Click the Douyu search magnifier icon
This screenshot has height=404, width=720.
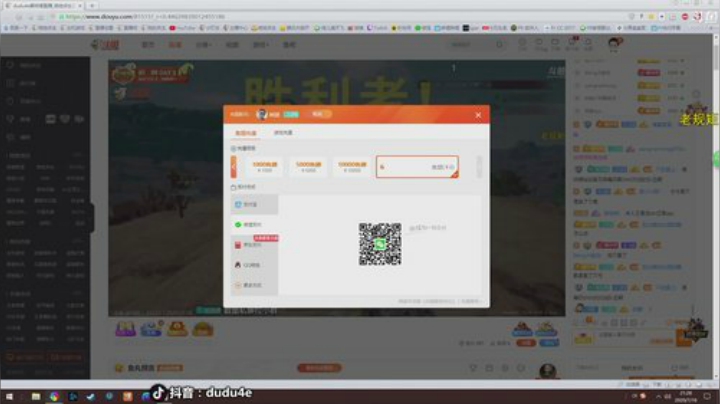[499, 45]
